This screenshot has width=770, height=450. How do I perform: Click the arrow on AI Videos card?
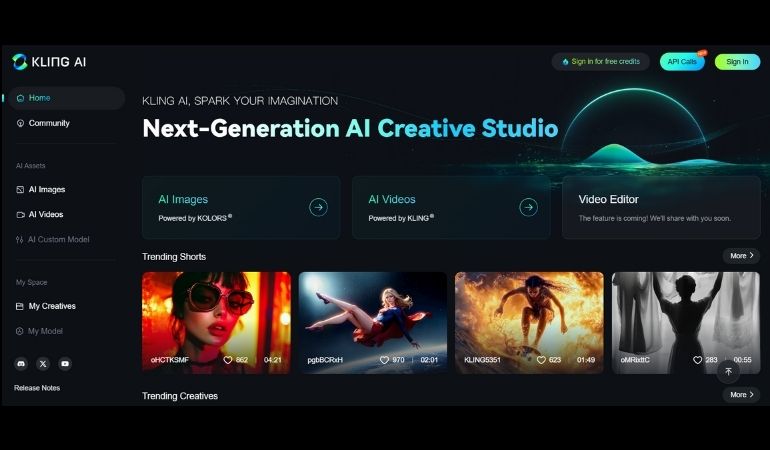click(x=528, y=207)
